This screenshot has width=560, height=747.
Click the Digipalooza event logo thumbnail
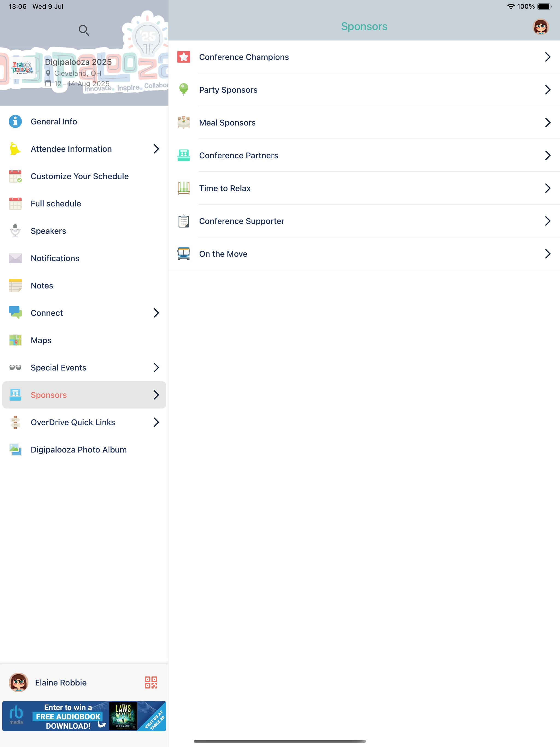tap(22, 68)
